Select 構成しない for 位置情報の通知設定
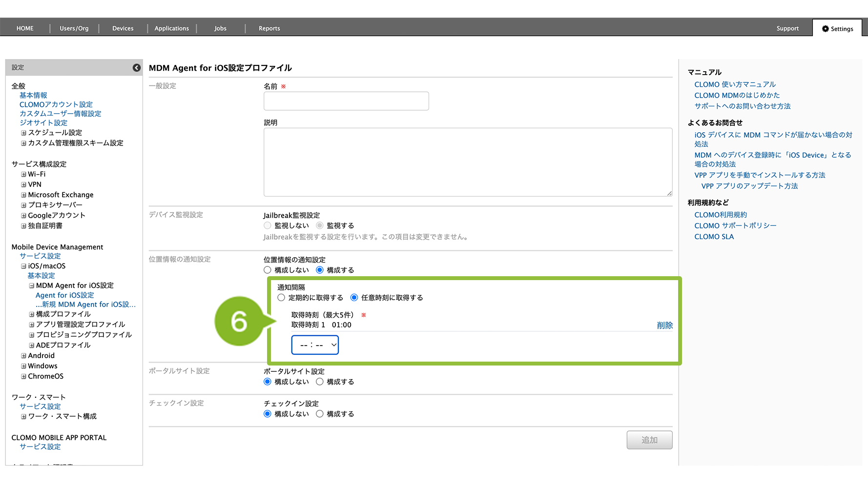The height and width of the screenshot is (488, 868). [268, 270]
